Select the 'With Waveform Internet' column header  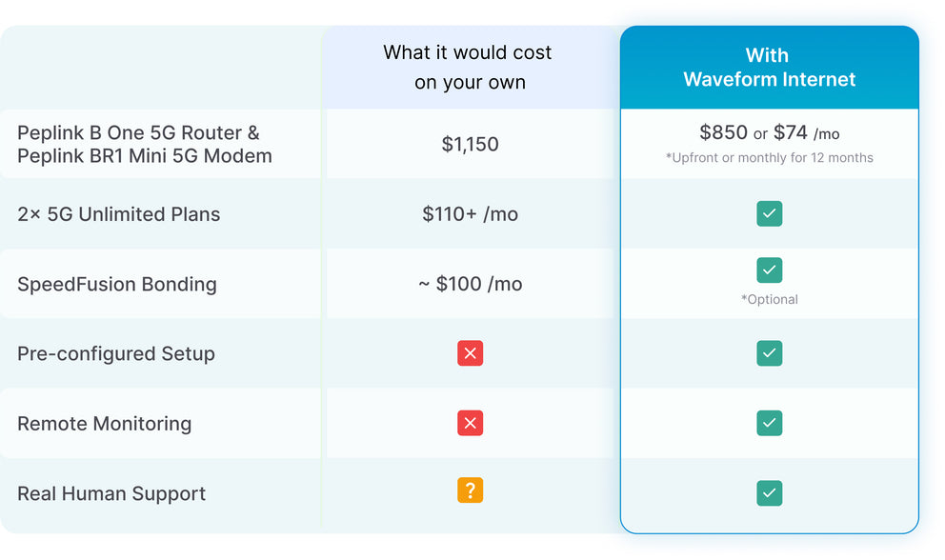click(769, 68)
